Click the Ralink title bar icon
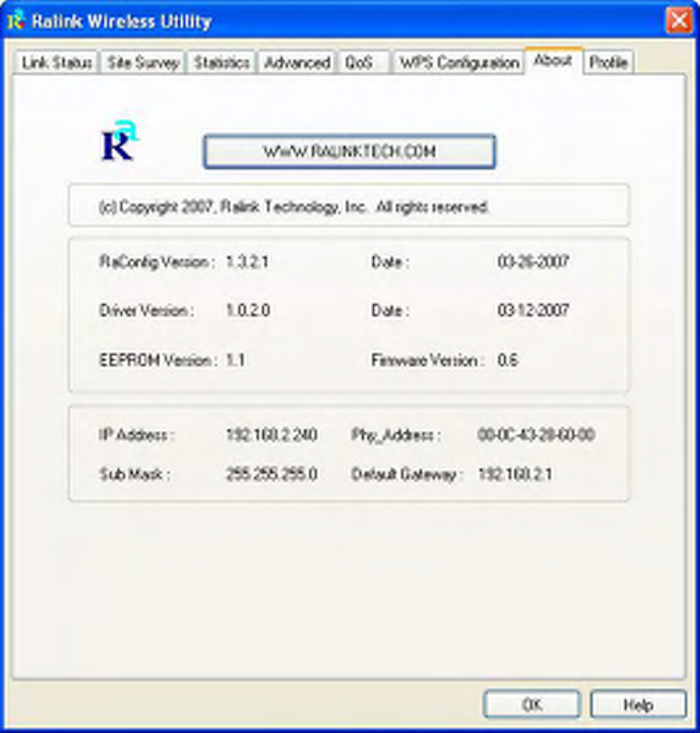The width and height of the screenshot is (700, 733). (16, 20)
